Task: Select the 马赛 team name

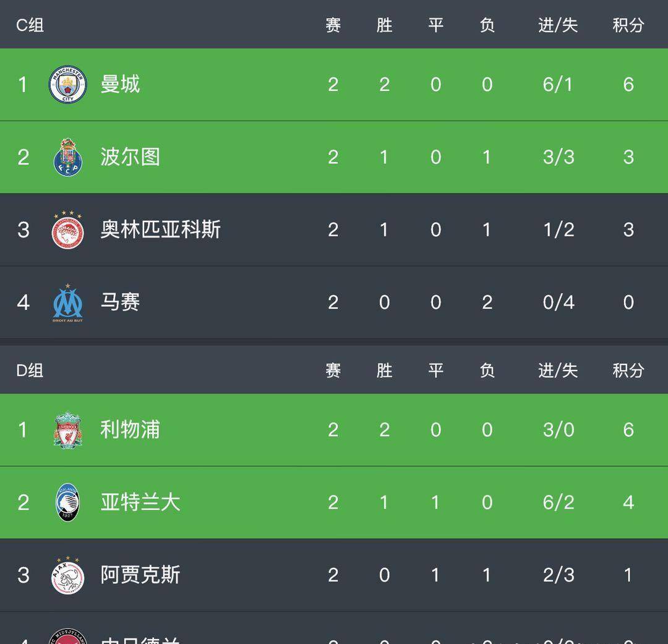Action: 120,302
